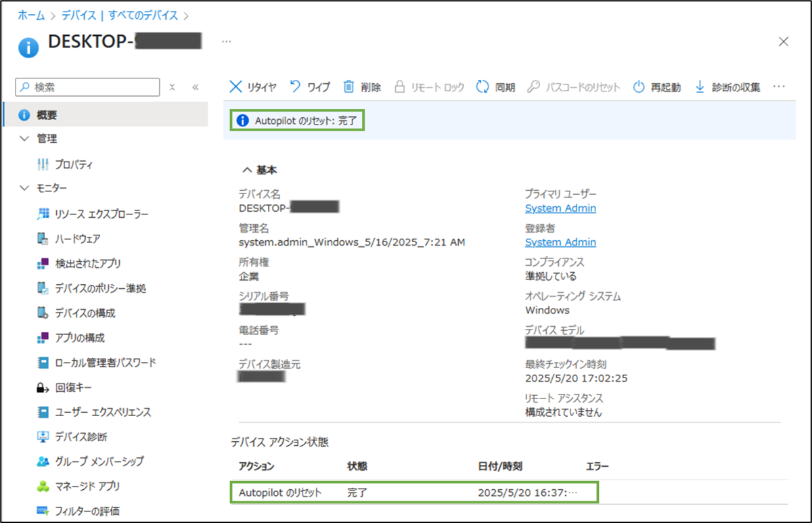Viewport: 812px width, 523px height.
Task: Collapse the モニター (Monitor) section
Action: (x=25, y=188)
